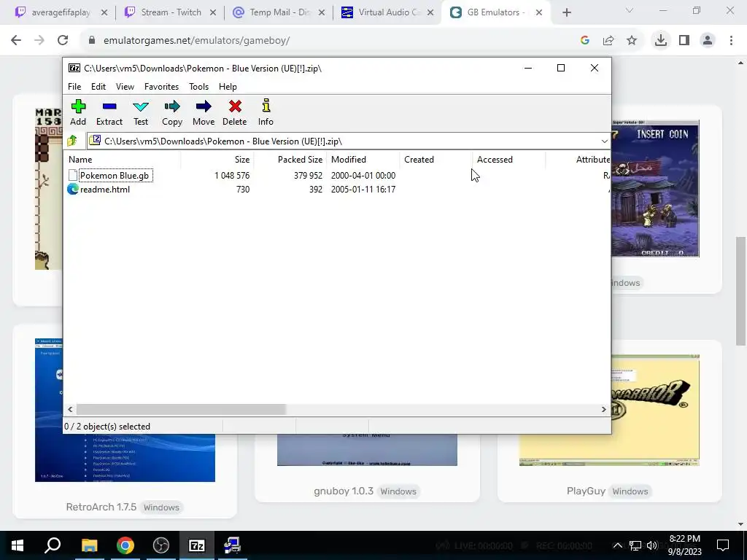This screenshot has height=560, width=747.
Task: Open the 7-Zip window system icon in title bar
Action: pos(74,68)
